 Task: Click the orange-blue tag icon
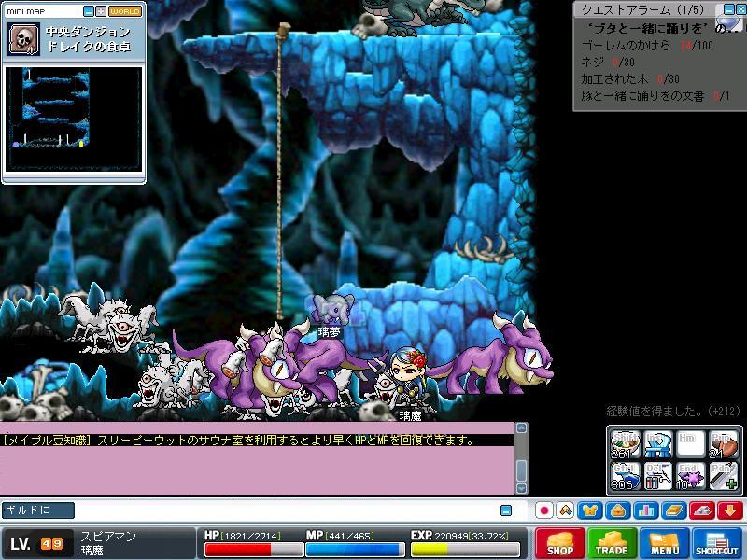(566, 511)
